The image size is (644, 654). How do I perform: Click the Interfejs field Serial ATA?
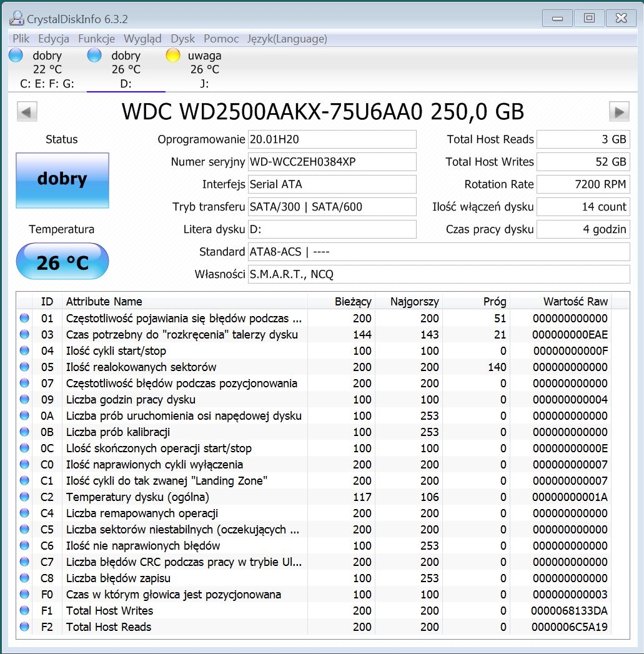[332, 184]
